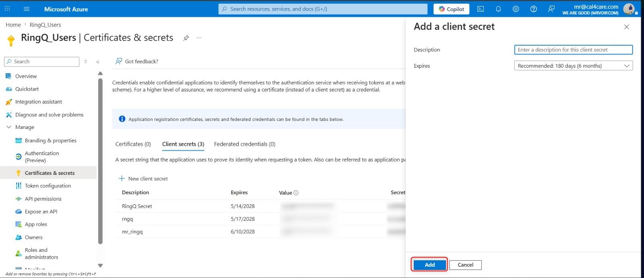The height and width of the screenshot is (278, 644).
Task: Launch Cloud Shell from the top bar
Action: coord(481,9)
